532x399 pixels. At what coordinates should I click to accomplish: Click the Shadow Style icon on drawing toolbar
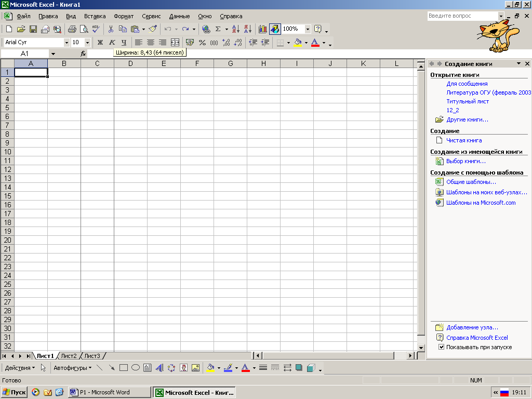(299, 368)
